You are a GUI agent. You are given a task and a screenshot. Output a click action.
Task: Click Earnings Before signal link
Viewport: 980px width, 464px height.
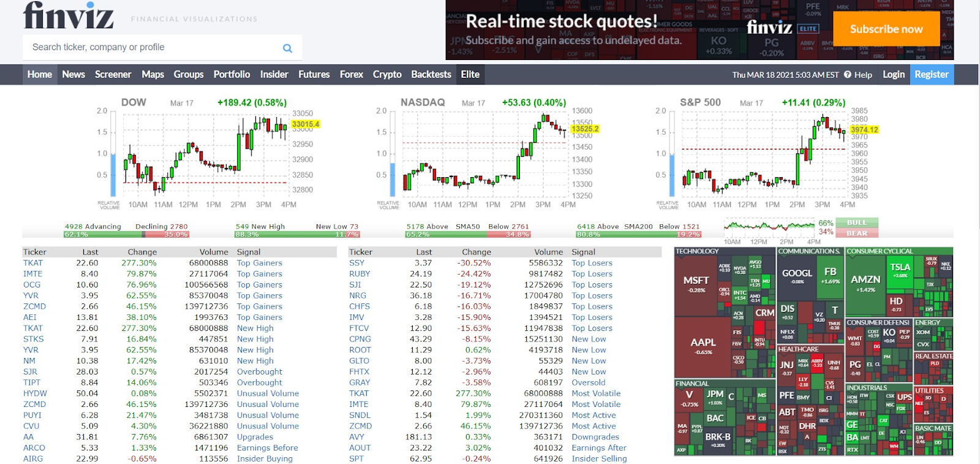[268, 448]
